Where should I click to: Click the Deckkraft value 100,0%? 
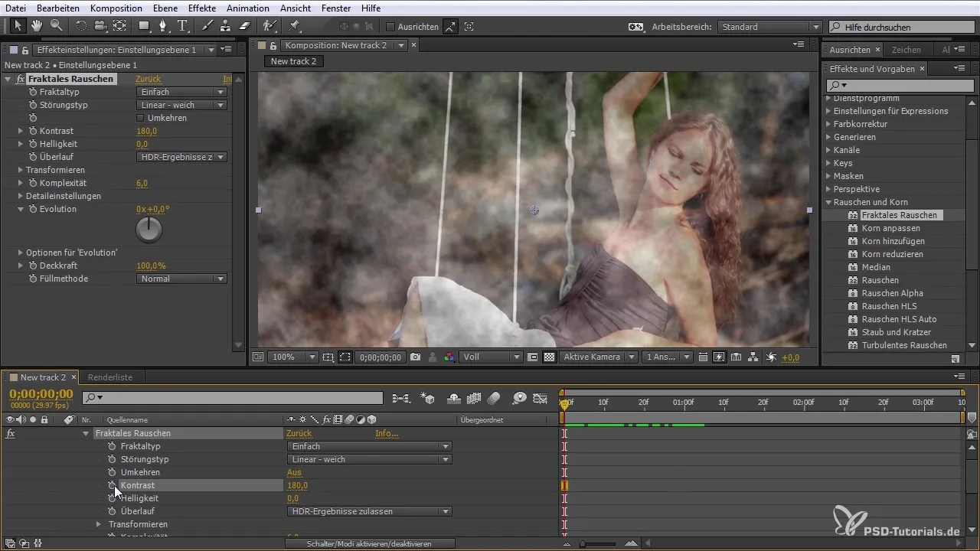coord(151,266)
